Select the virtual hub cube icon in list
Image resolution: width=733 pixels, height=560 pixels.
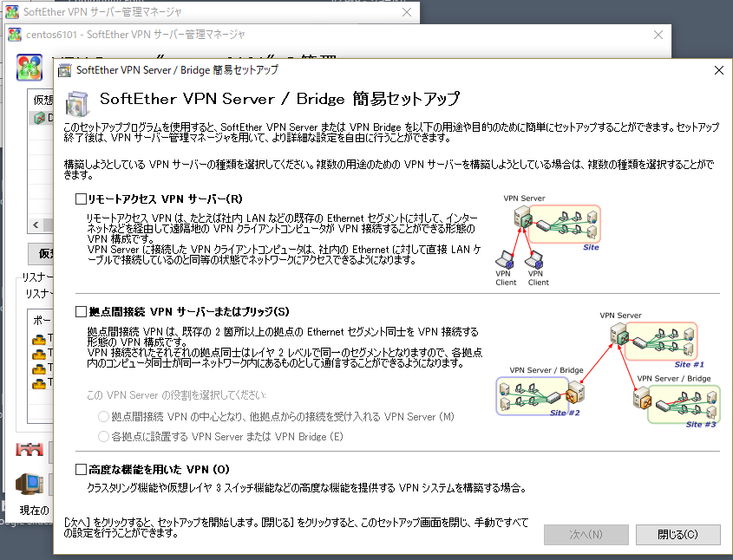coord(40,118)
